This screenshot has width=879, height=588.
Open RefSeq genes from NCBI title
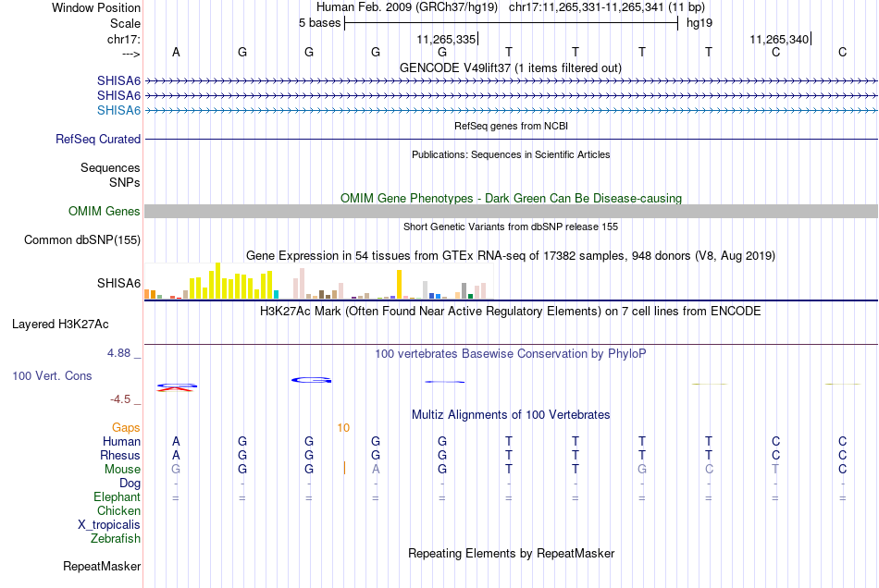511,126
